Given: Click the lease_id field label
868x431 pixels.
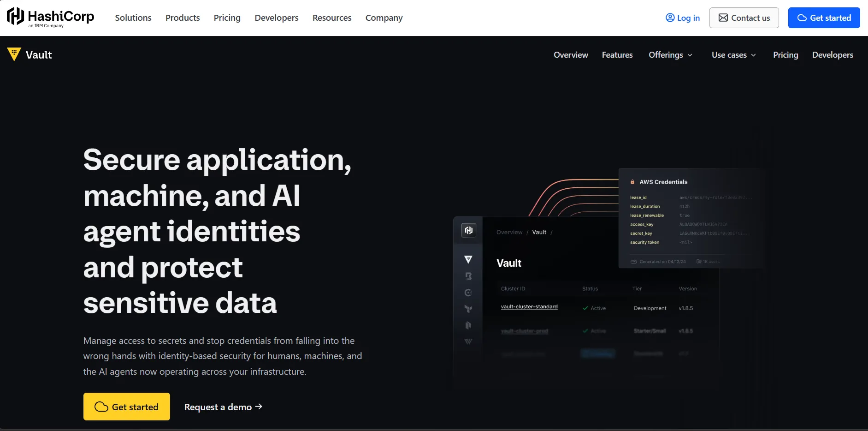Looking at the screenshot, I should (x=638, y=198).
